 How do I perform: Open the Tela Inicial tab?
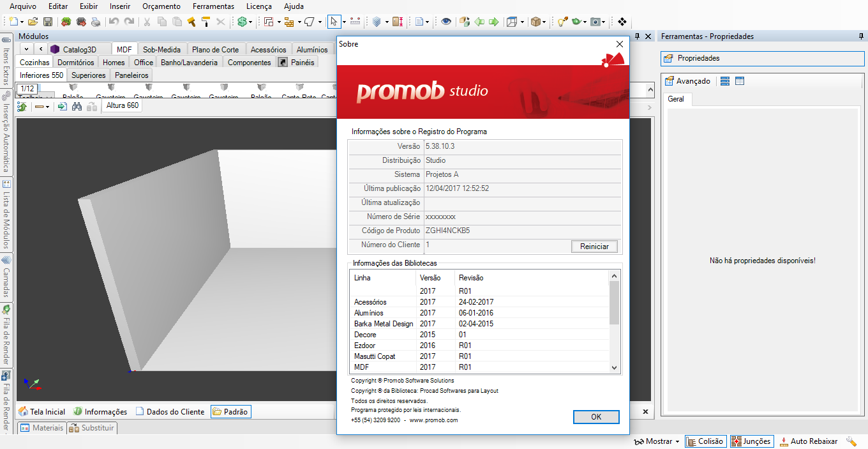[41, 412]
